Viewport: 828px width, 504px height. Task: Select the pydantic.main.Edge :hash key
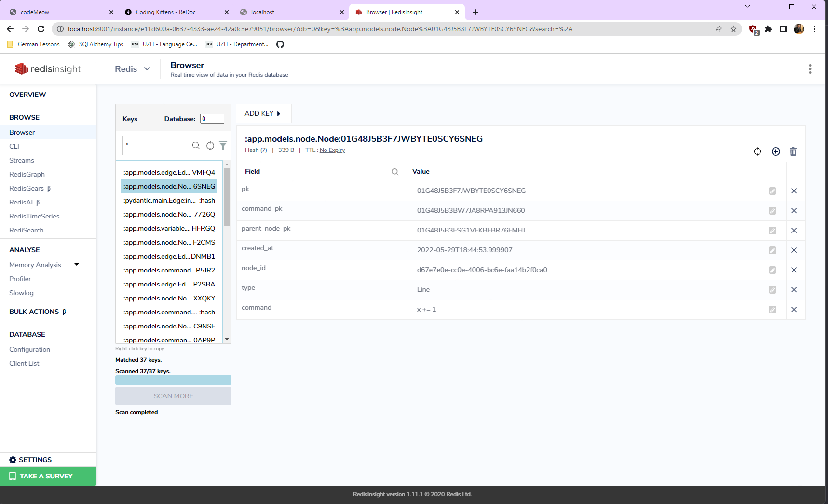(169, 200)
